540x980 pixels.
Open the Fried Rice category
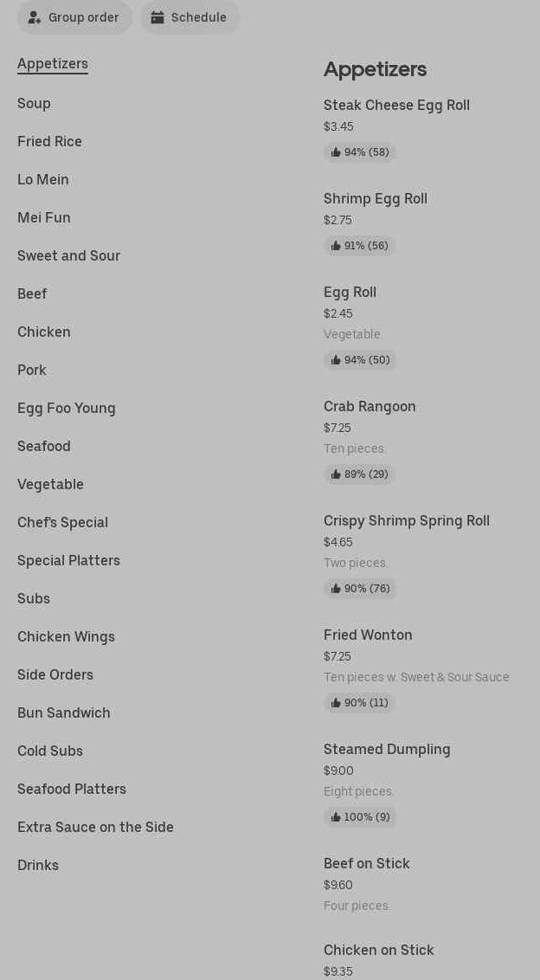49,142
